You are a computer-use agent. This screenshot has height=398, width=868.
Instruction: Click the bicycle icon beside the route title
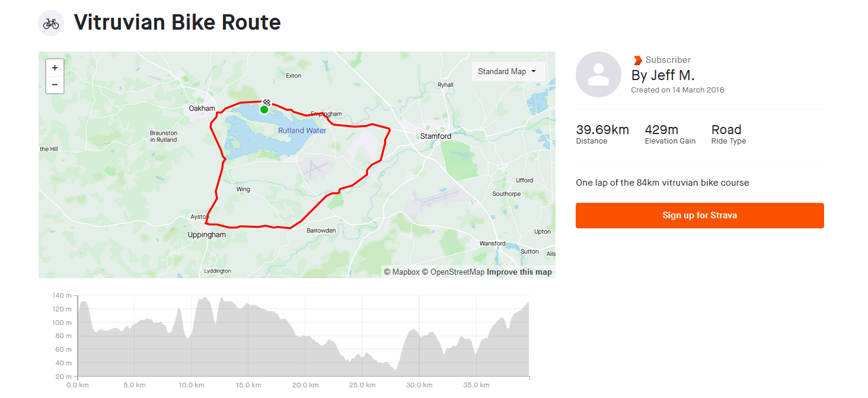point(50,23)
